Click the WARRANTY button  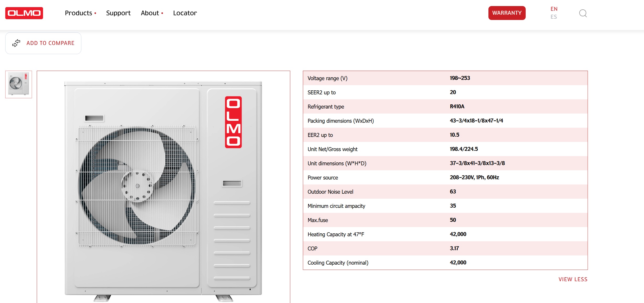507,13
